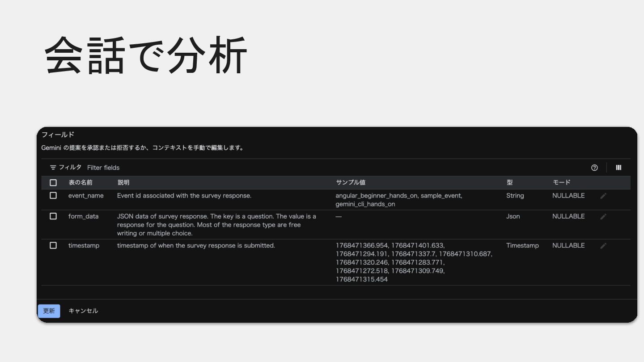644x362 pixels.
Task: Open the help question-mark icon
Action: 594,168
